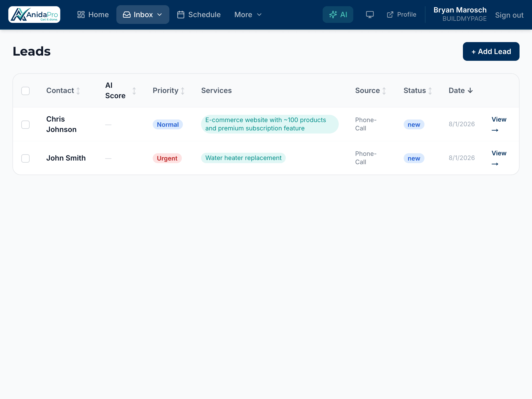
Task: Sort leads by Source
Action: pos(370,91)
